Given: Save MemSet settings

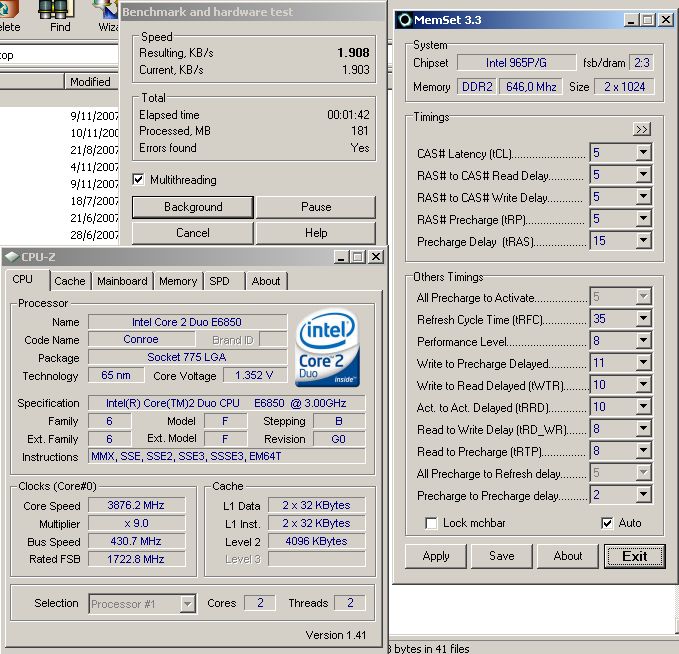Looking at the screenshot, I should (501, 556).
